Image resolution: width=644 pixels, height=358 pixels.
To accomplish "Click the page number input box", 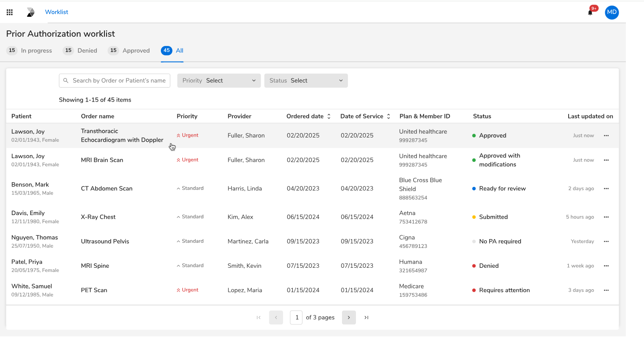I will point(296,318).
